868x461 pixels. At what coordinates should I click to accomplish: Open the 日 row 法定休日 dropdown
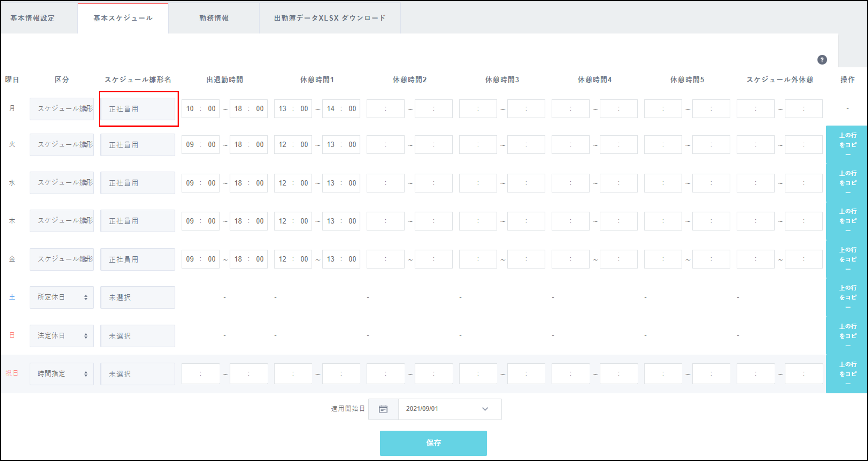tap(62, 335)
